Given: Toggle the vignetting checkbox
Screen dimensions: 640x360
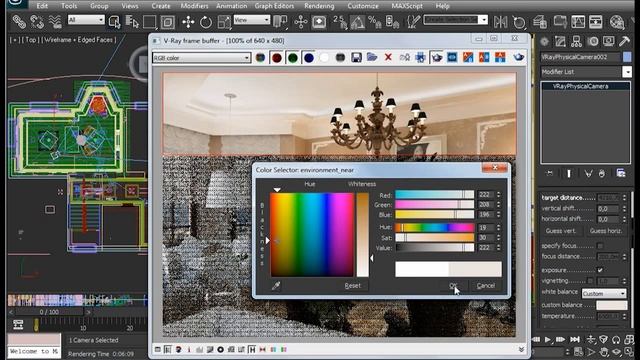Looking at the screenshot, I should [590, 280].
